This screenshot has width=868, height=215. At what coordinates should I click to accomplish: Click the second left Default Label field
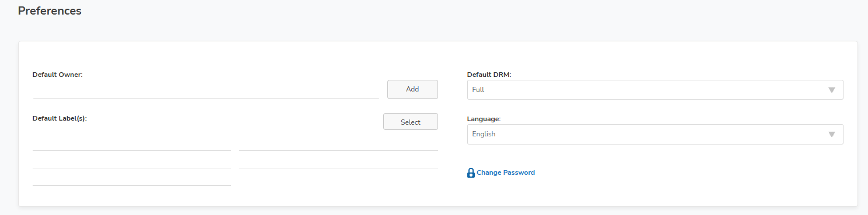click(132, 160)
